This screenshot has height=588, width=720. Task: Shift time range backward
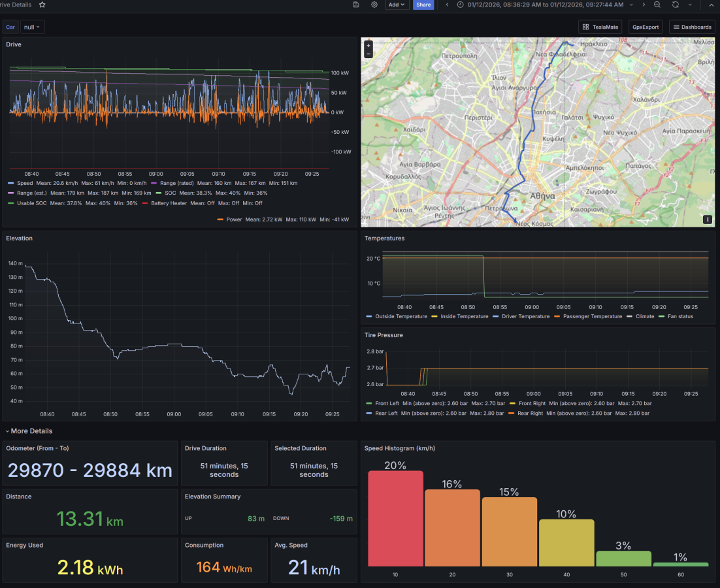tap(447, 5)
